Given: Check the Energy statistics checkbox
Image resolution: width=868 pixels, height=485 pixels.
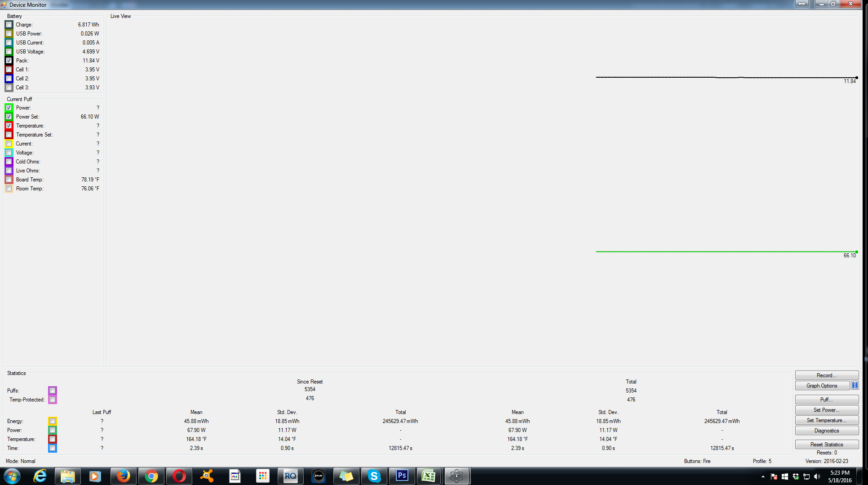Looking at the screenshot, I should pos(53,421).
